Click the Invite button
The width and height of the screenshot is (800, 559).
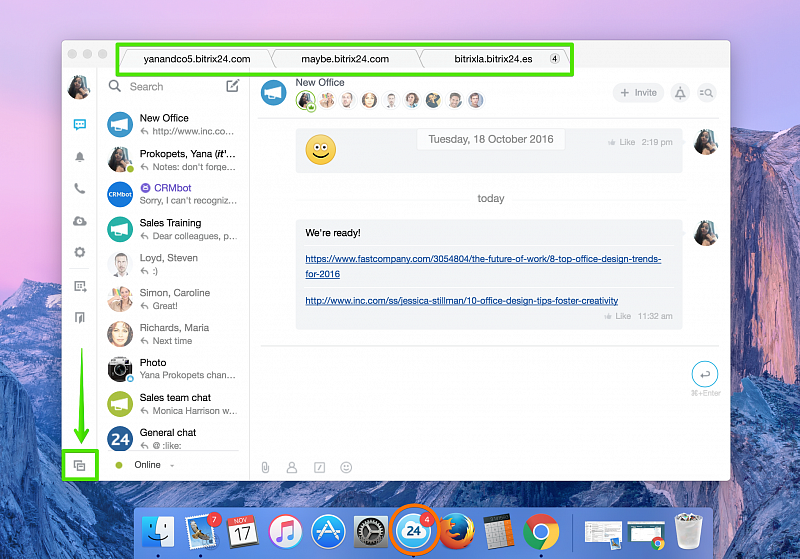638,93
